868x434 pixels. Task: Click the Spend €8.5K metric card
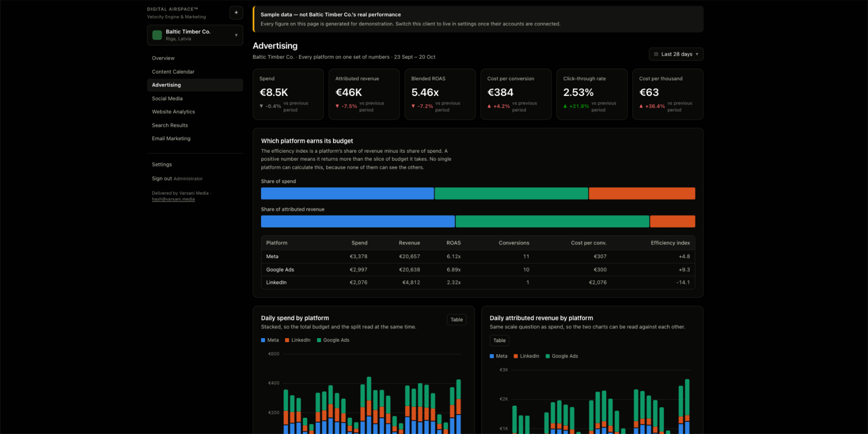(x=288, y=94)
